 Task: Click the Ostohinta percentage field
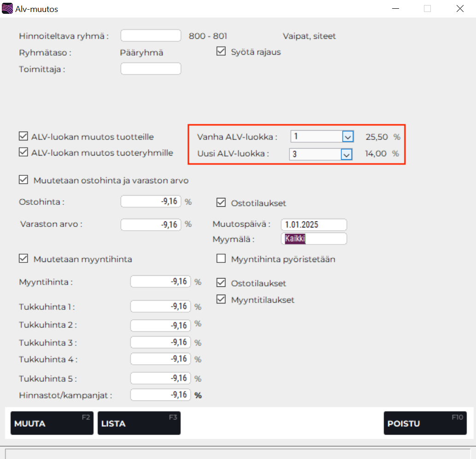point(151,202)
